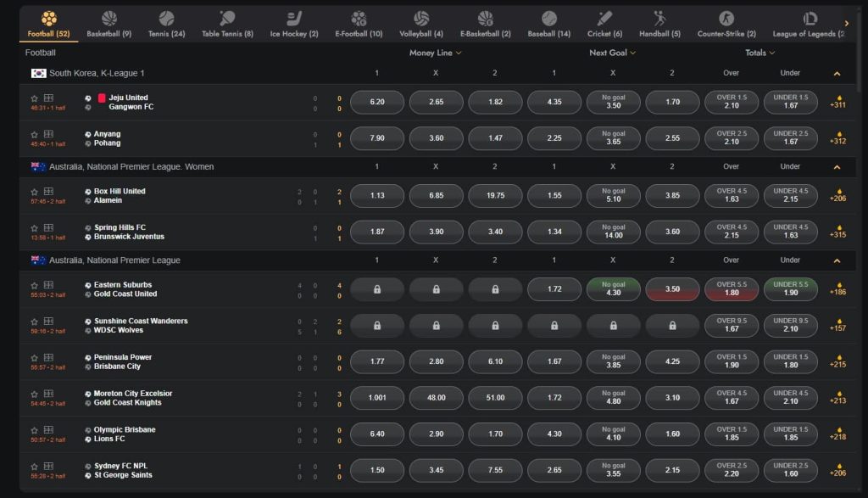Open the Money Line market dropdown
Viewport: 868px width, 498px height.
[x=435, y=53]
